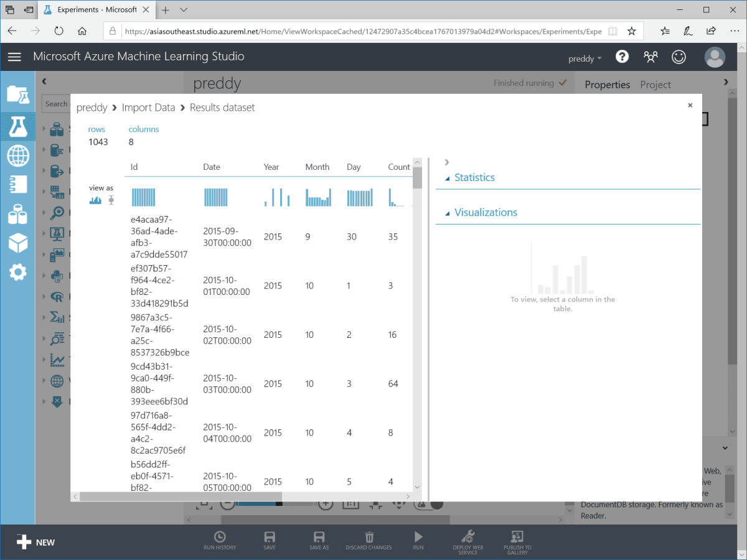Image resolution: width=747 pixels, height=560 pixels.
Task: Open the browser tab list chevron
Action: (184, 10)
